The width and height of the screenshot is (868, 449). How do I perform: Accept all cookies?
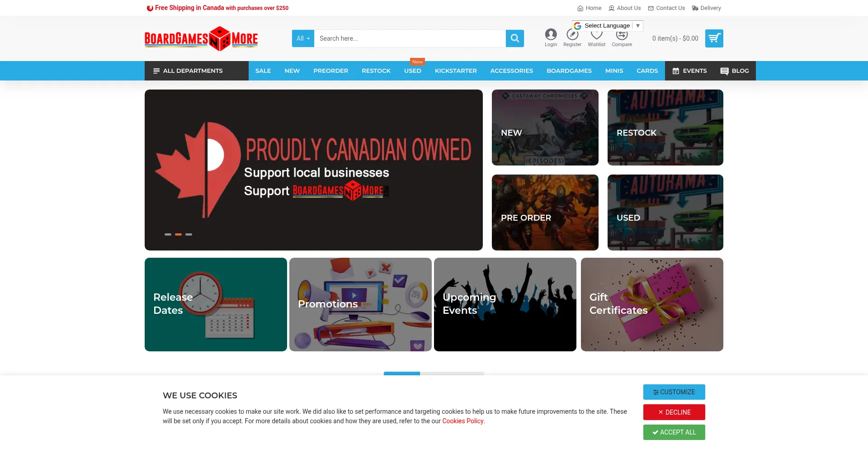point(674,432)
